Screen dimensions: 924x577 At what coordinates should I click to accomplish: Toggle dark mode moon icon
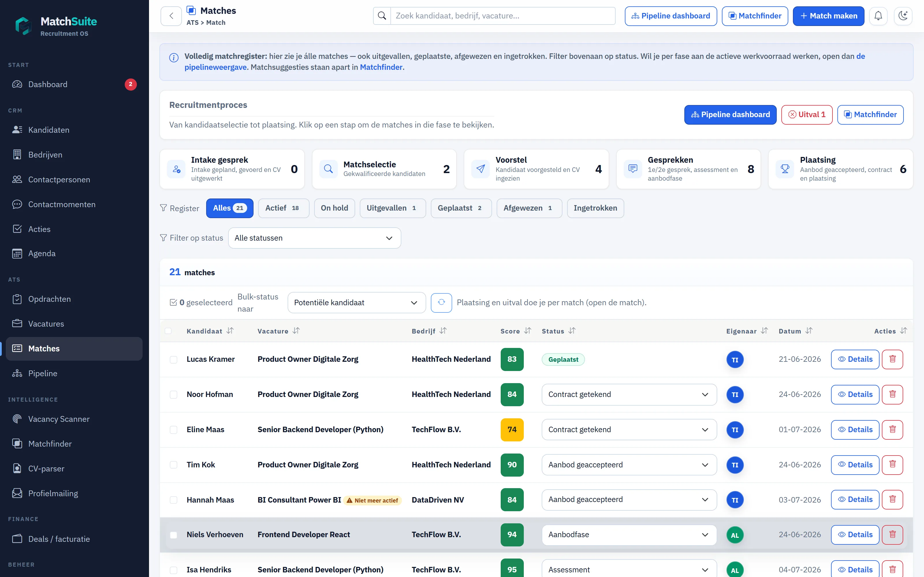click(903, 16)
